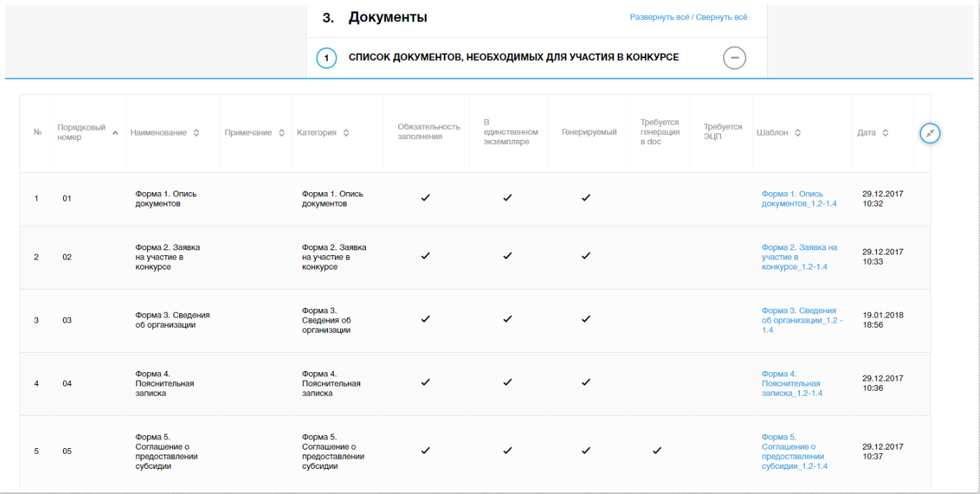Click В единственном экземпляре column header
The height and width of the screenshot is (494, 980).
[510, 133]
